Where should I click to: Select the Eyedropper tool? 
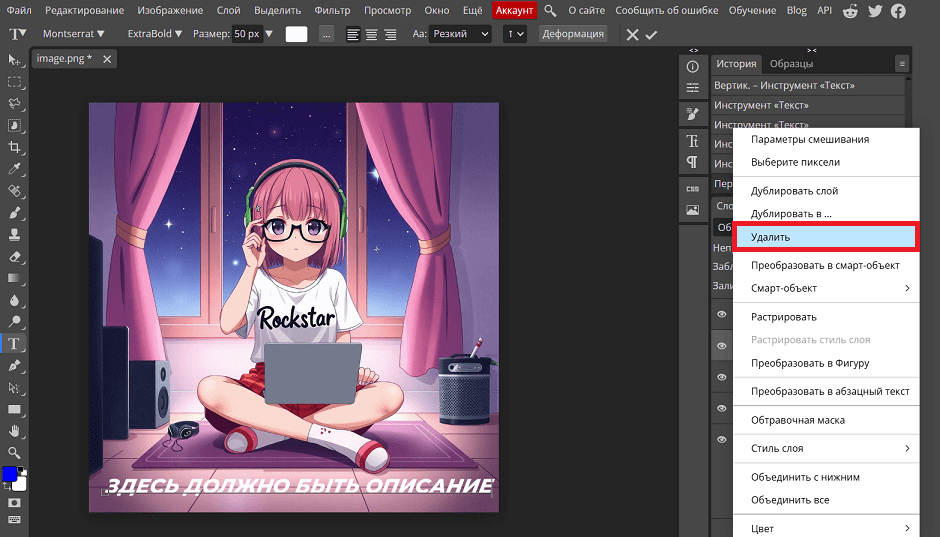click(x=15, y=168)
